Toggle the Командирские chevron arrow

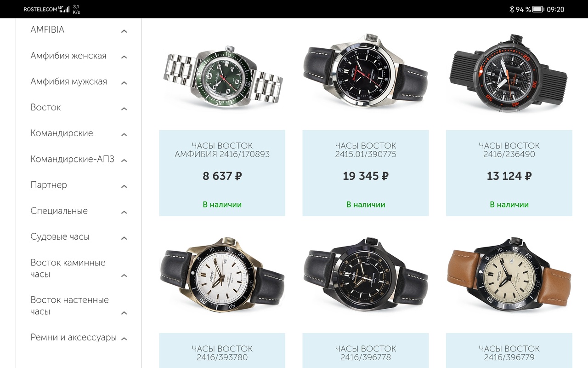coord(124,135)
